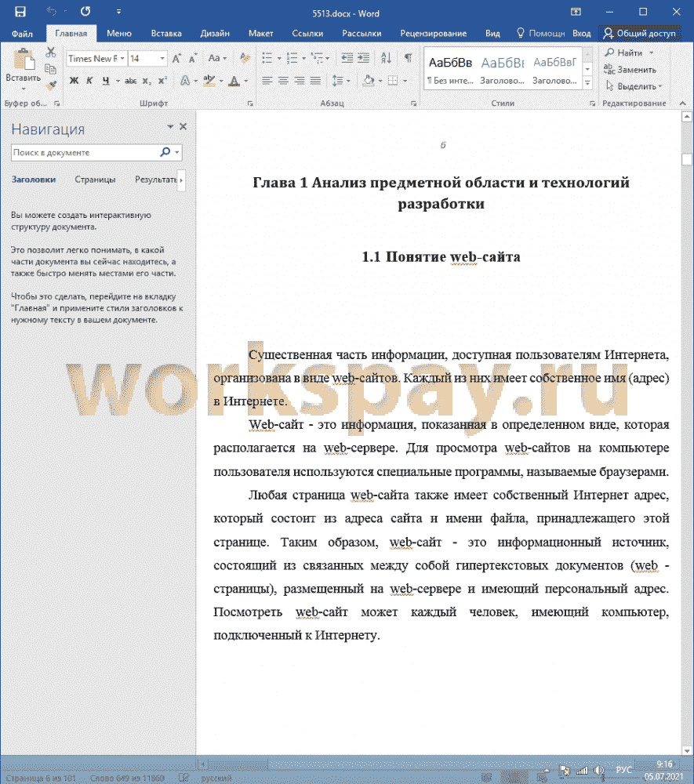Viewport: 694px width, 784px height.
Task: Click the vertical scrollbar down arrow
Action: coord(687,750)
